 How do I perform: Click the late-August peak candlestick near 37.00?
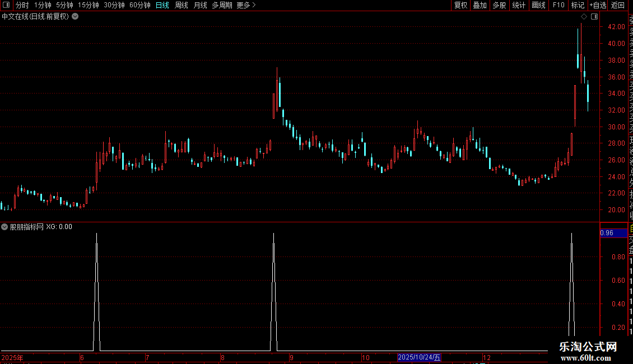tap(277, 89)
